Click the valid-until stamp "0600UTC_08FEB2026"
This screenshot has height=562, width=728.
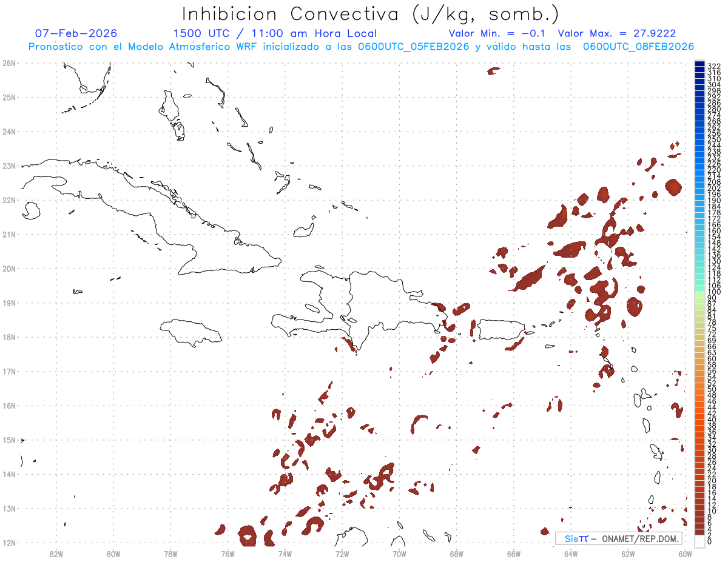pyautogui.click(x=638, y=47)
